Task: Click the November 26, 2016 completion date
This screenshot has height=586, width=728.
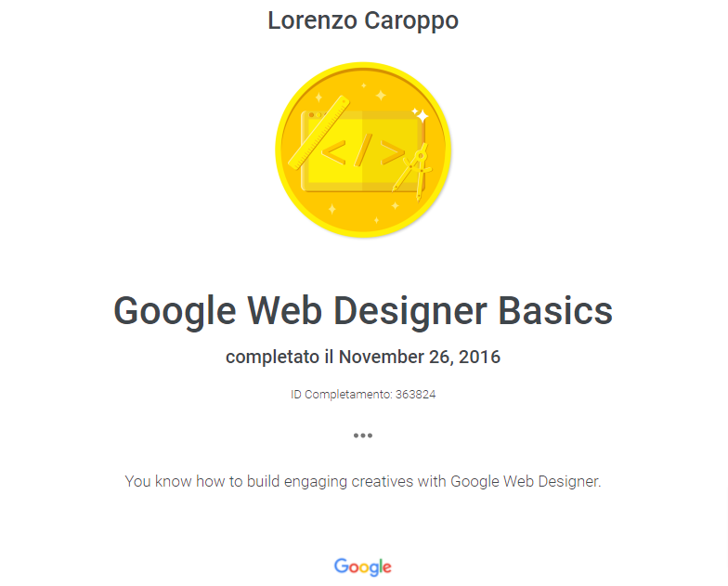Action: click(420, 357)
